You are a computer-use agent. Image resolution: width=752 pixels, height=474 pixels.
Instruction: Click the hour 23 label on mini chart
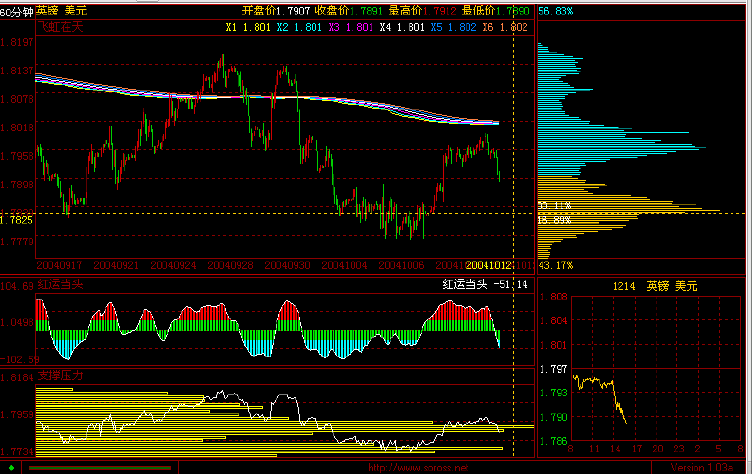(x=678, y=449)
